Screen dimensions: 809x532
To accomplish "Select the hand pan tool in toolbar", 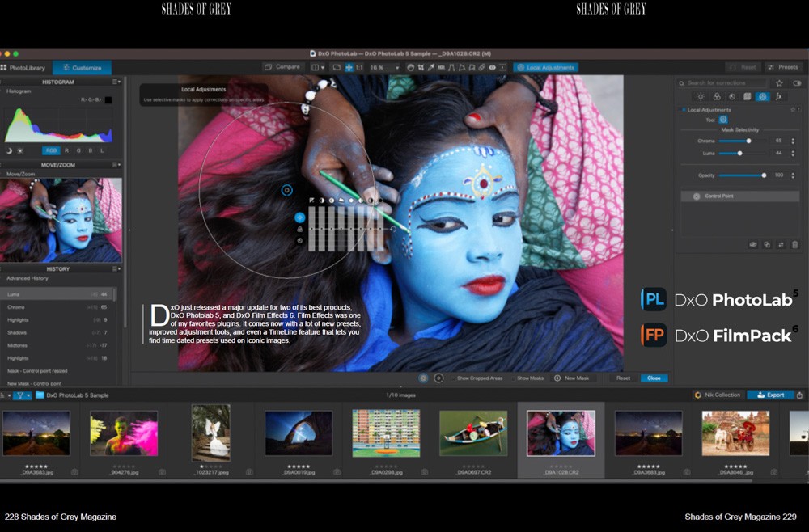I will pos(410,68).
